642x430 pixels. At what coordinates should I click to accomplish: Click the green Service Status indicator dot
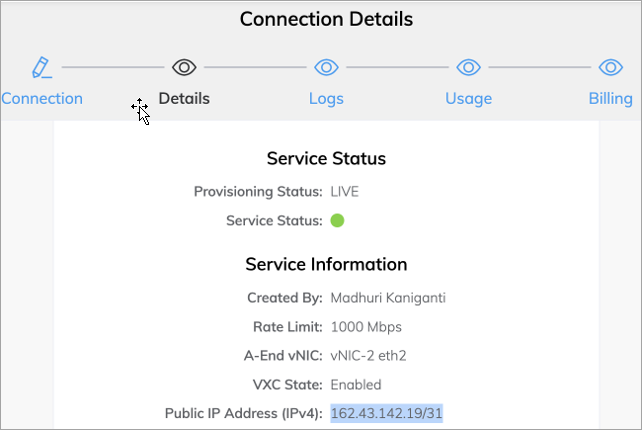(337, 220)
